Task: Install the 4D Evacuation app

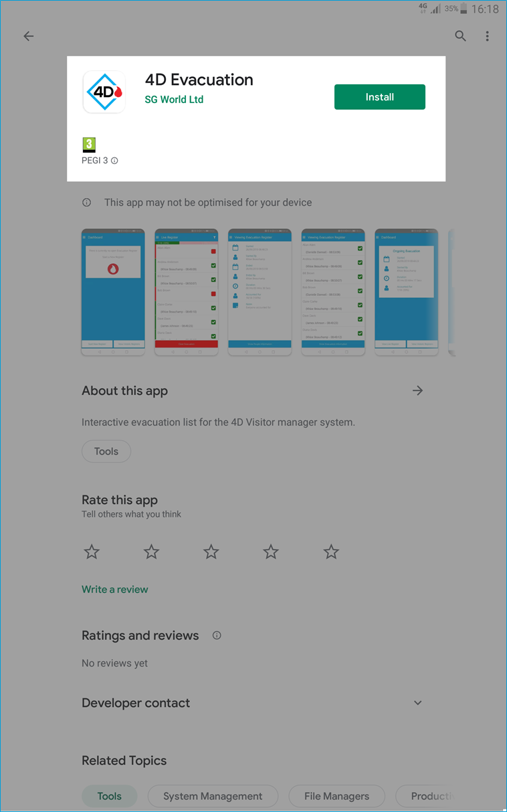Action: click(380, 97)
